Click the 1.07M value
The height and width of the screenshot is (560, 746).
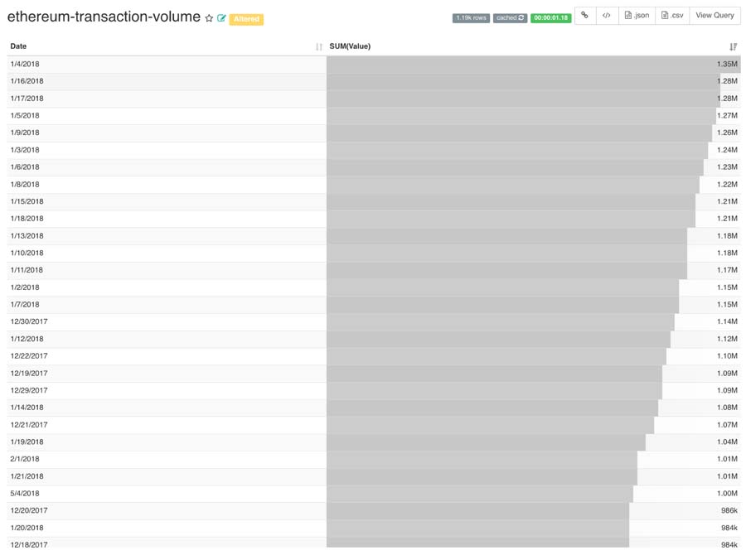point(727,425)
